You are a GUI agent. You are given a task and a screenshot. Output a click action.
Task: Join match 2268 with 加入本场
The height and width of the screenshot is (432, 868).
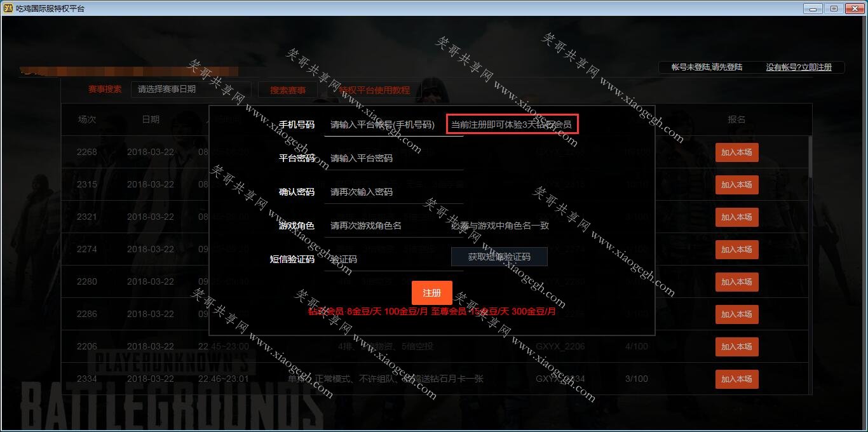[737, 152]
